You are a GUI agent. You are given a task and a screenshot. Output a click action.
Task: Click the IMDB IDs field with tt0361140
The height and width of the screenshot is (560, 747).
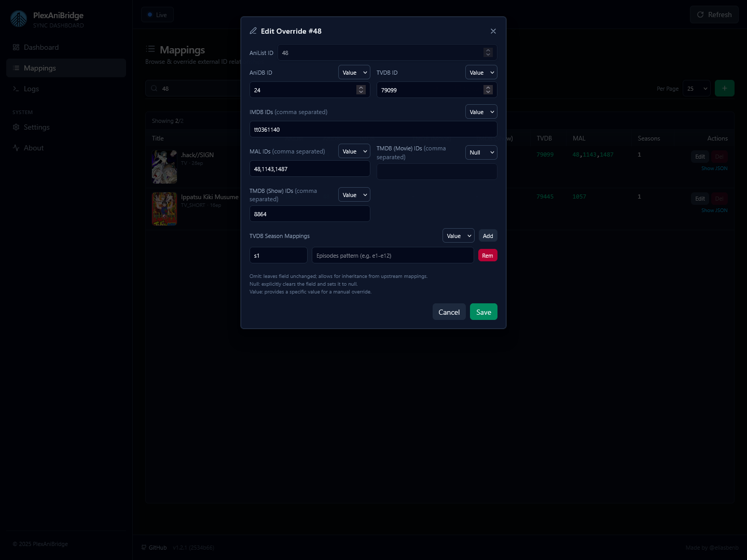pyautogui.click(x=374, y=129)
